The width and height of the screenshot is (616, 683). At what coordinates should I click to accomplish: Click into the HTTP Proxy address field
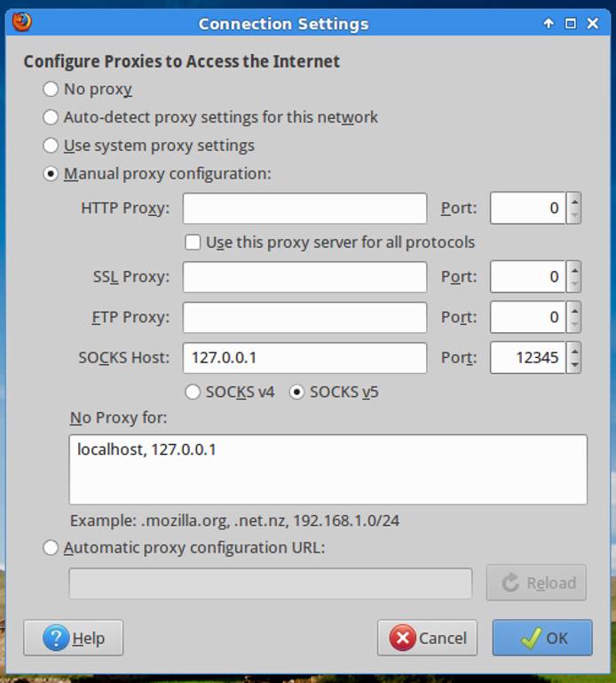tap(304, 209)
